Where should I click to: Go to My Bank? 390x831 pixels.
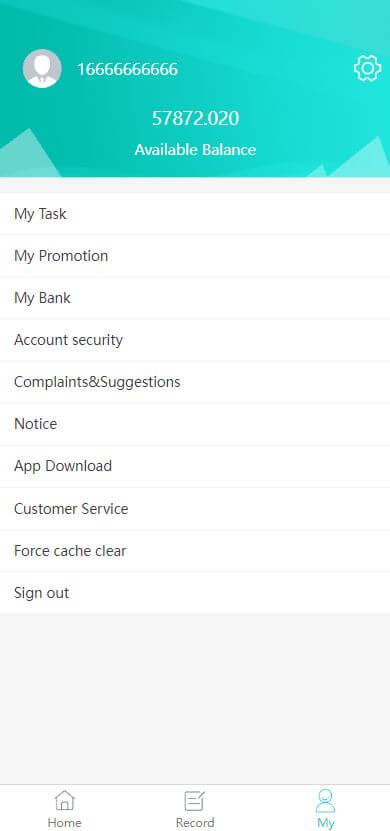point(195,298)
